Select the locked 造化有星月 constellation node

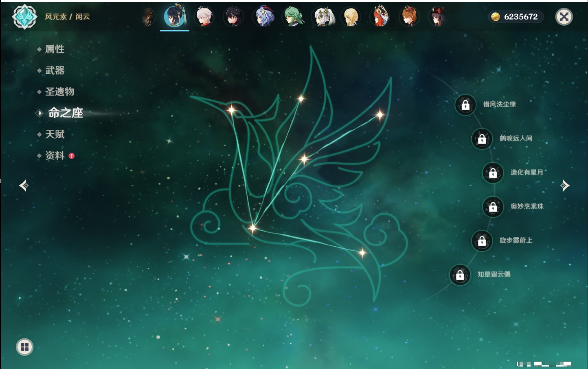click(493, 173)
